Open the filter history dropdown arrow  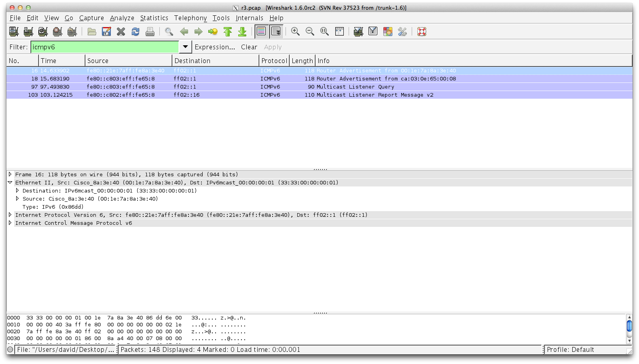click(185, 47)
